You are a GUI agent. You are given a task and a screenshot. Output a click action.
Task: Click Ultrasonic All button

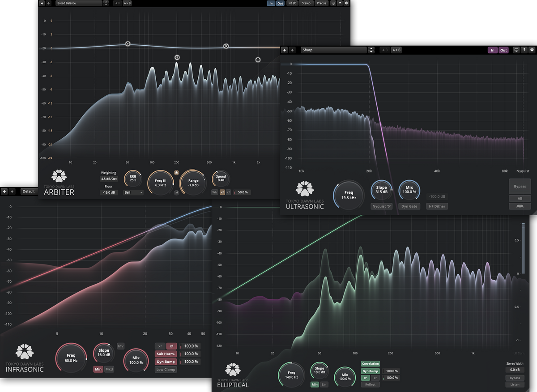click(x=520, y=198)
